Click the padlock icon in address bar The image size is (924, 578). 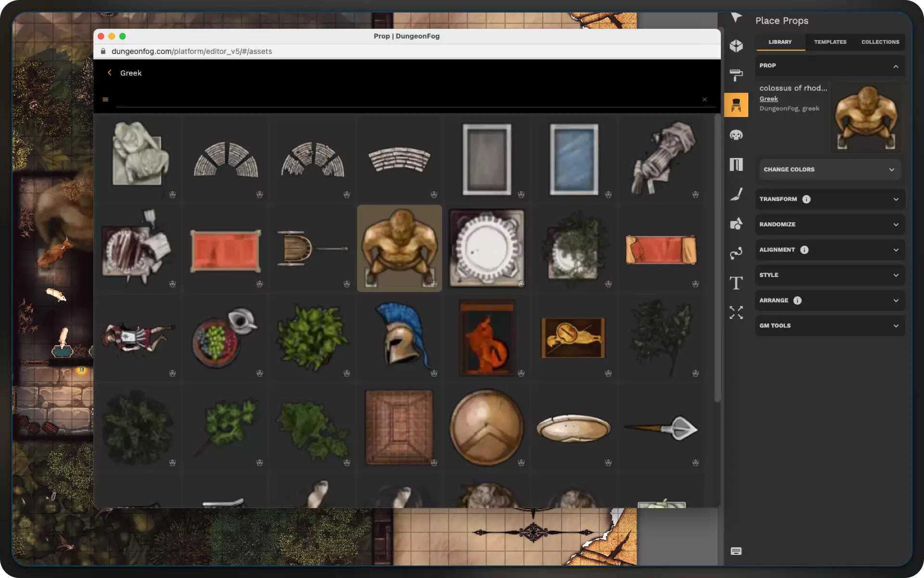[103, 51]
